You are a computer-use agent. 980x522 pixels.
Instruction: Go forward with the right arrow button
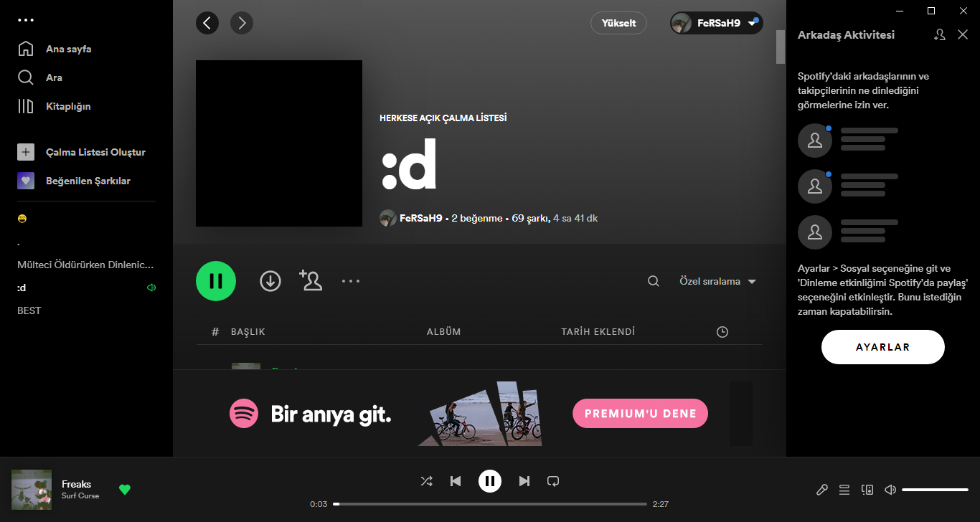(242, 23)
